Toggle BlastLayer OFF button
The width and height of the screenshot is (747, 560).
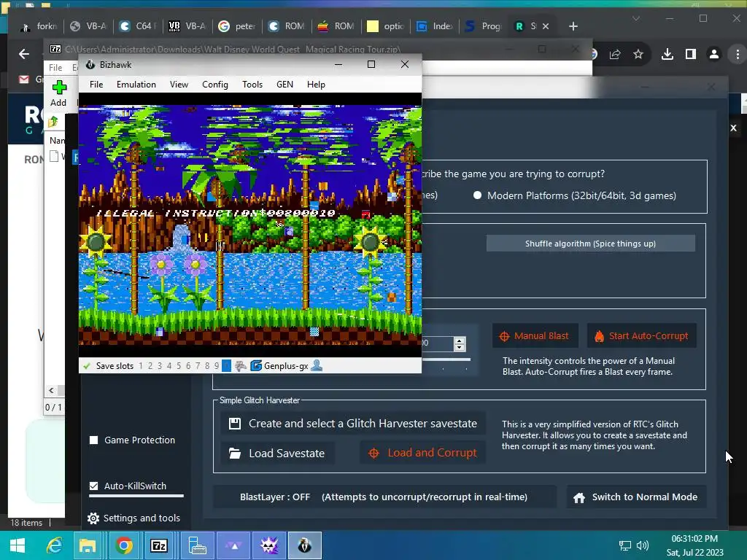tap(384, 497)
